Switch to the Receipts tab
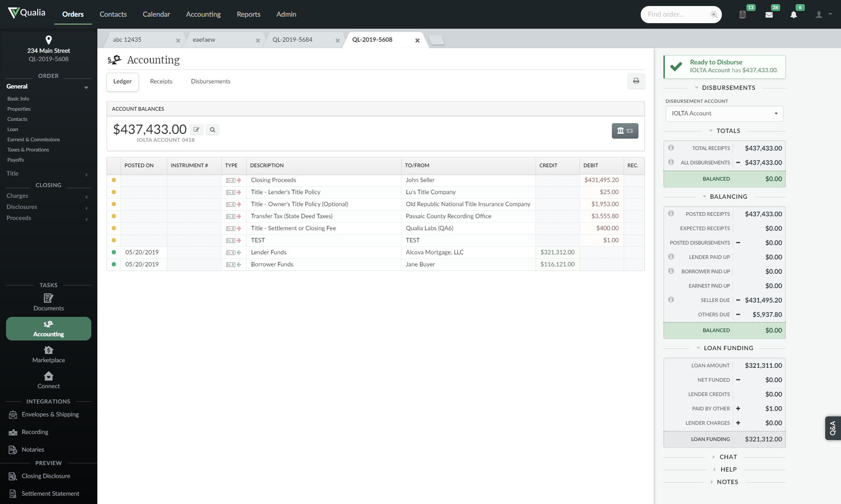841x504 pixels. click(x=161, y=82)
